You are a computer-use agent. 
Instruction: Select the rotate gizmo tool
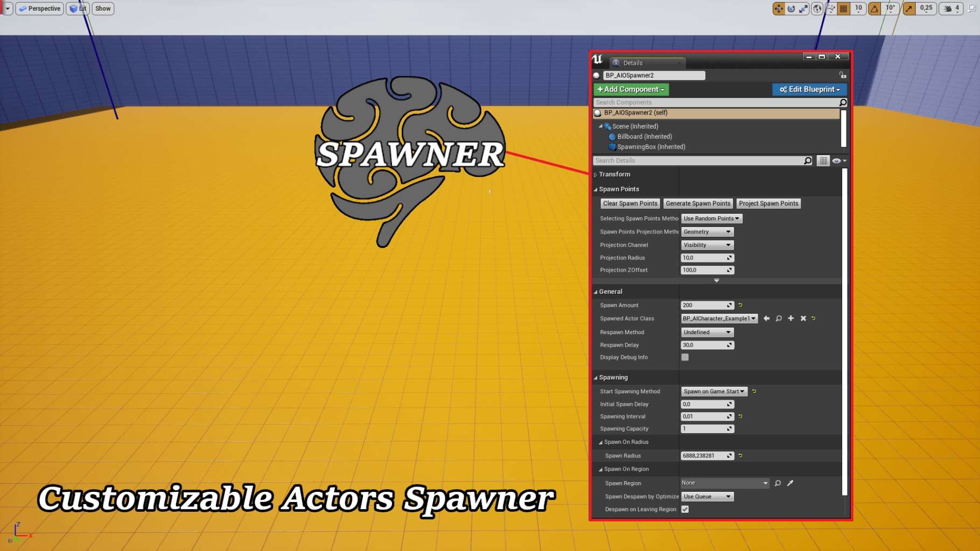[791, 9]
